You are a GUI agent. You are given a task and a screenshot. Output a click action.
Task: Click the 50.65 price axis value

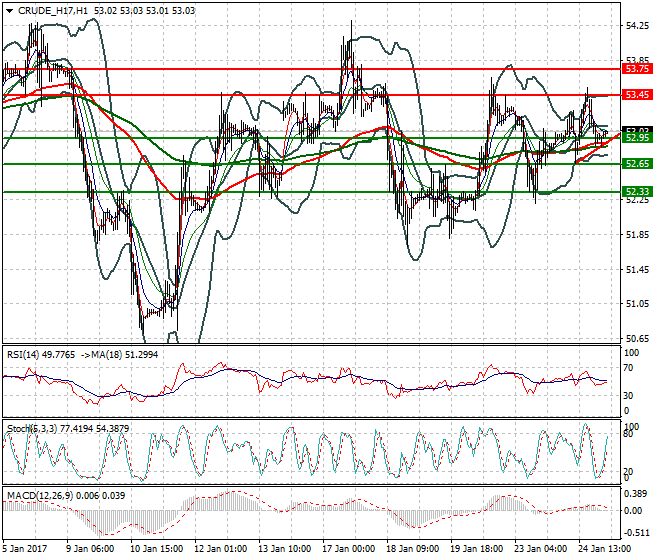click(637, 339)
